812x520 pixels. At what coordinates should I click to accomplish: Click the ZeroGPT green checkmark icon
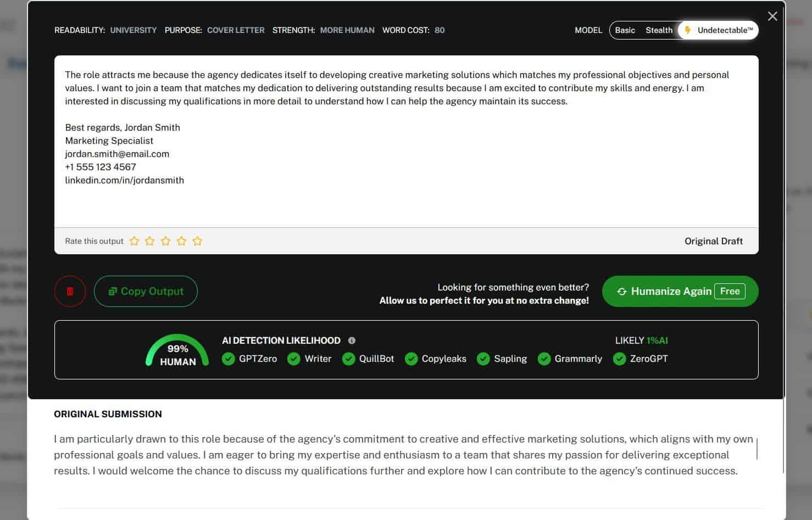pyautogui.click(x=619, y=359)
